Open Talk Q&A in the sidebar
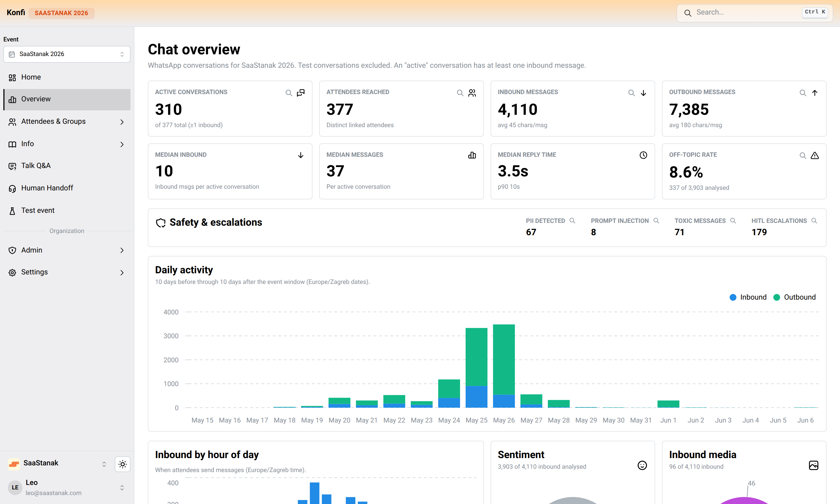 click(67, 166)
